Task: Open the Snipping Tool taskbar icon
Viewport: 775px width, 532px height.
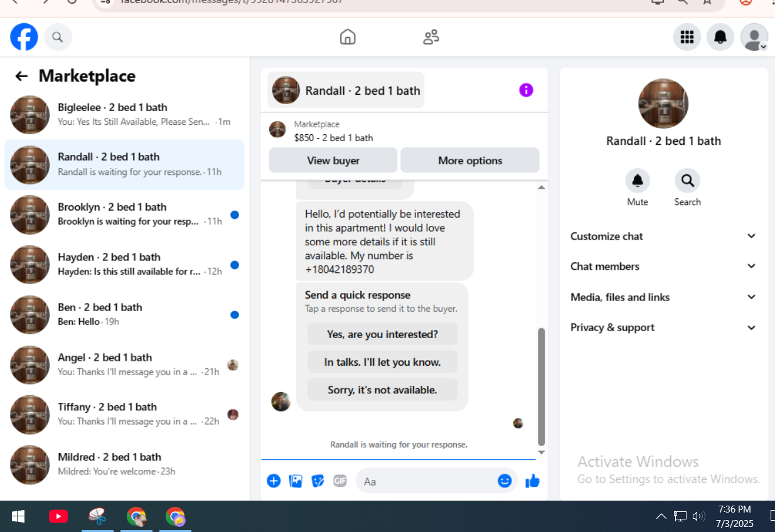Action: (97, 516)
